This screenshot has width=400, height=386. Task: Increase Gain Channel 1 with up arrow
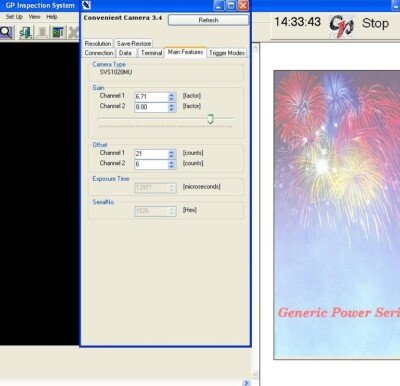(x=172, y=95)
